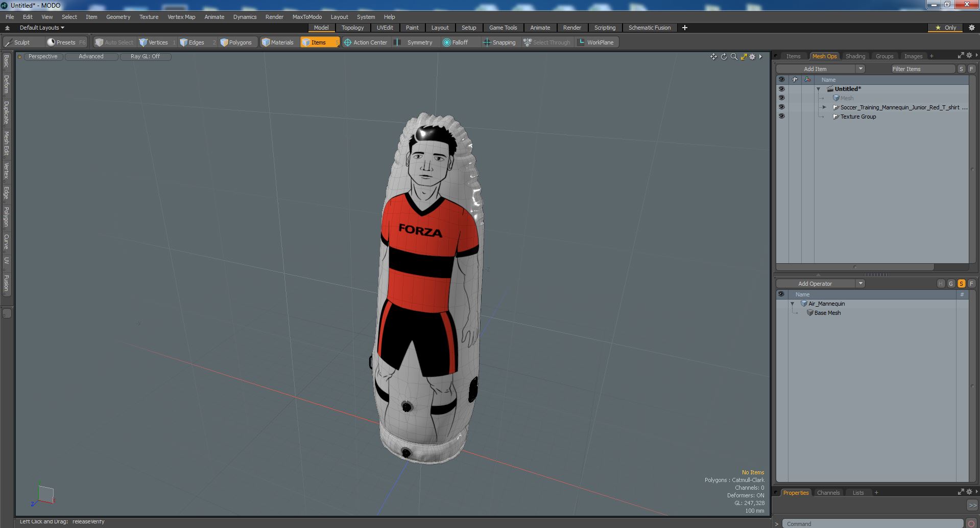The height and width of the screenshot is (528, 980).
Task: Toggle visibility of Texture Group
Action: click(781, 117)
